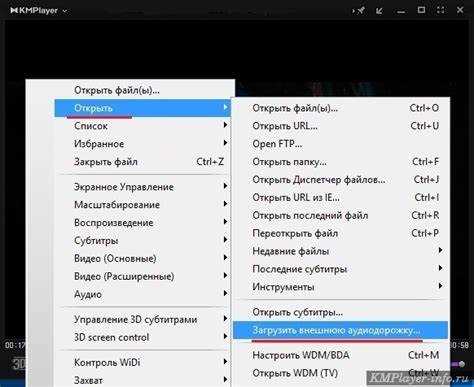Choose Открыть файл(ы)... in main context menu
Image resolution: width=474 pixels, height=387 pixels.
point(143,90)
